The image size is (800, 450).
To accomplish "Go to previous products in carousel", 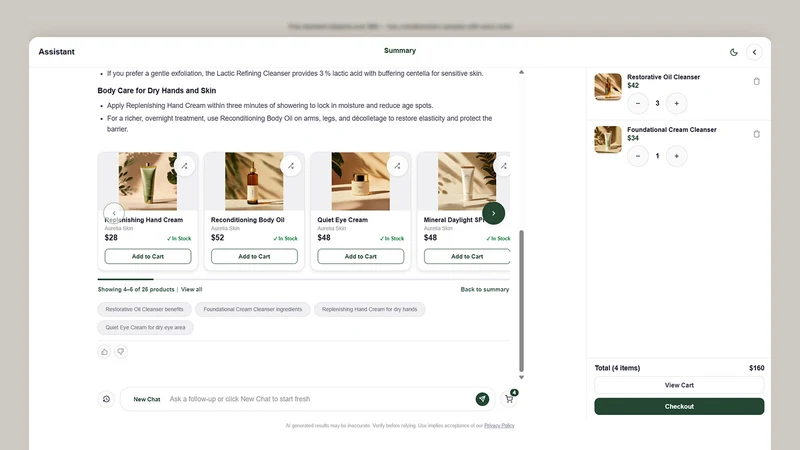I will 114,213.
